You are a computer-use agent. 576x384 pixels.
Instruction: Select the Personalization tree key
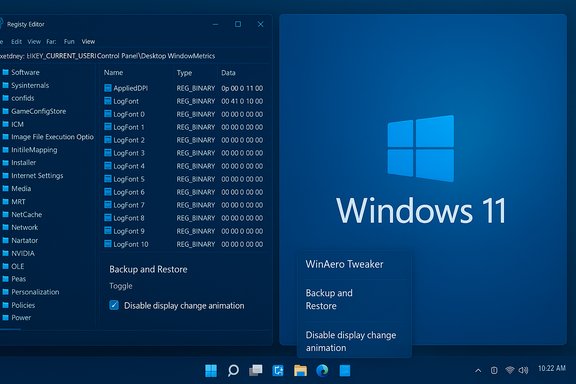point(35,292)
